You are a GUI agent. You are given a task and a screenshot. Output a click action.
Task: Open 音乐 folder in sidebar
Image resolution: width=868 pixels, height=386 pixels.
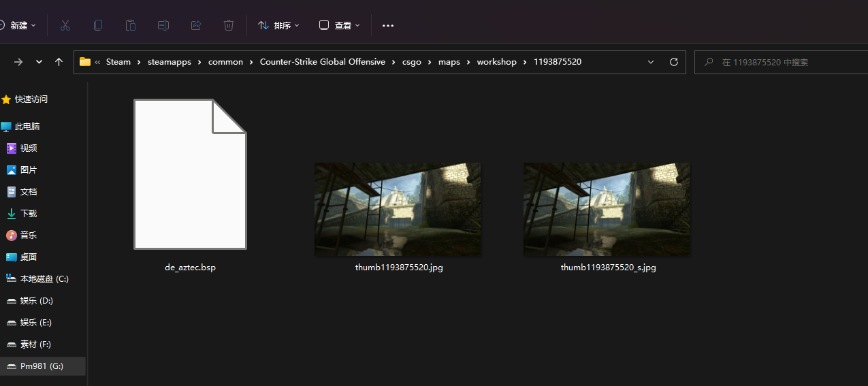click(x=29, y=236)
